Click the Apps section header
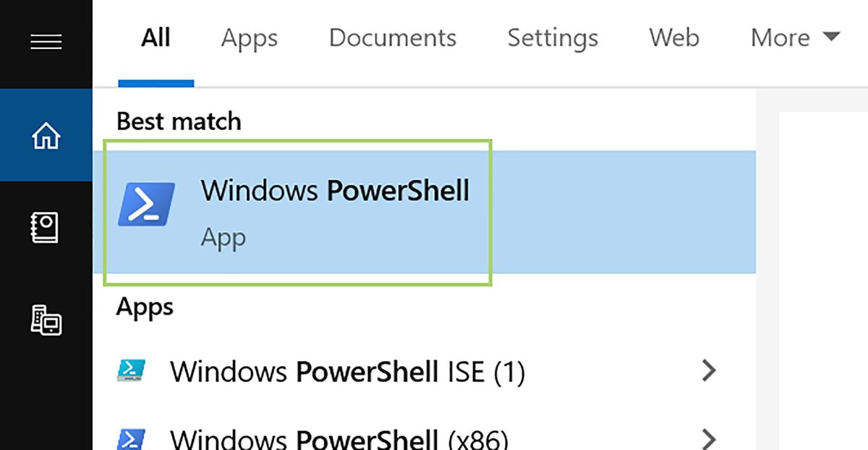Screen dimensions: 868x450 [144, 307]
